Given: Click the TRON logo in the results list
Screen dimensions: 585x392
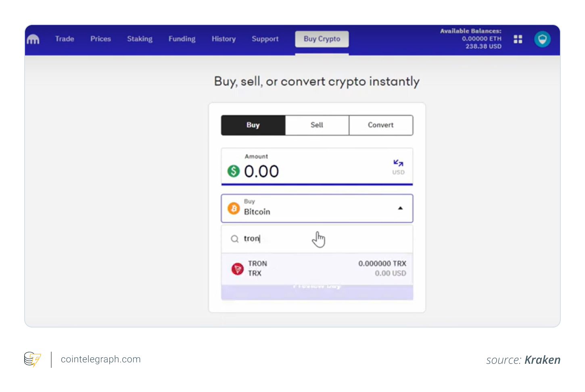Looking at the screenshot, I should click(238, 269).
